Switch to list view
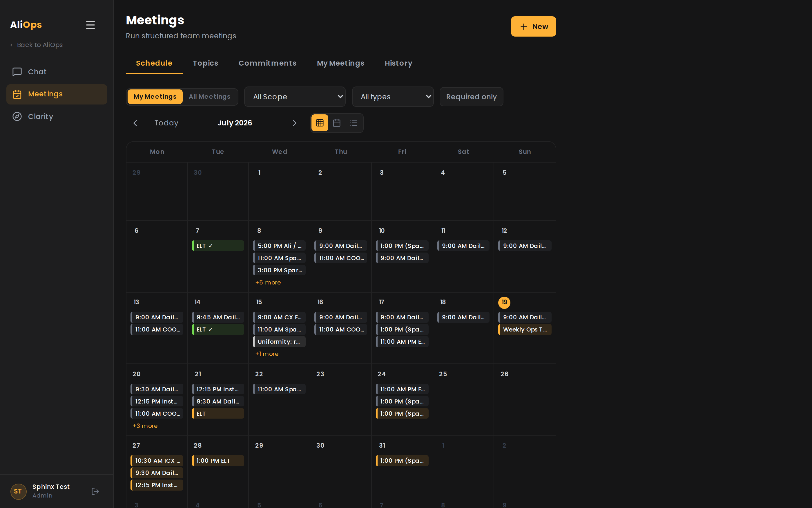 [353, 123]
